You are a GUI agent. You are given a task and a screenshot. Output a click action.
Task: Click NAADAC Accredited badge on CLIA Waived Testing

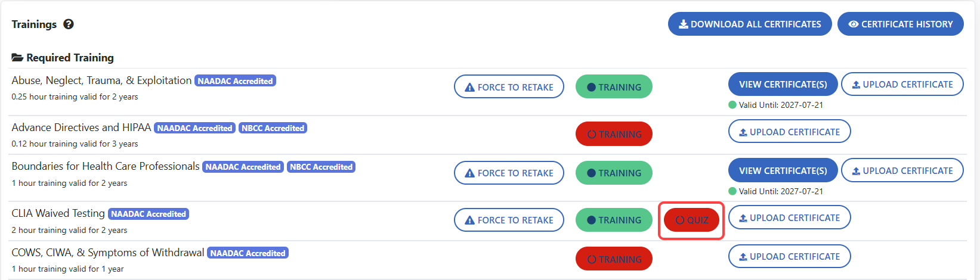[149, 214]
